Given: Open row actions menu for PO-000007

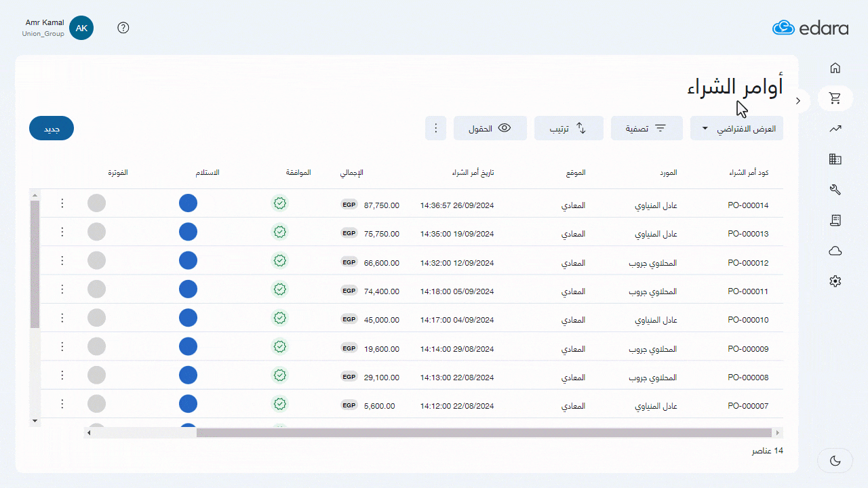Looking at the screenshot, I should click(x=62, y=404).
